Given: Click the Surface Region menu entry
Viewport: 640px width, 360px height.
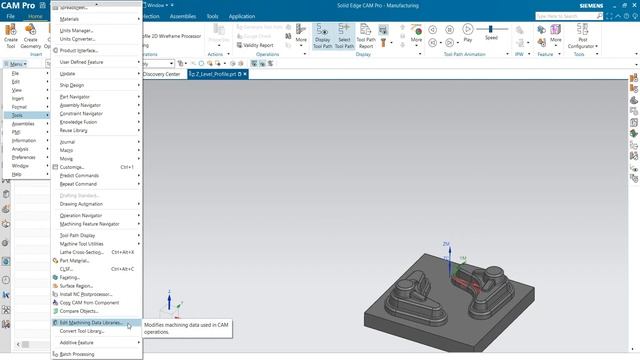Looking at the screenshot, I should (x=97, y=286).
